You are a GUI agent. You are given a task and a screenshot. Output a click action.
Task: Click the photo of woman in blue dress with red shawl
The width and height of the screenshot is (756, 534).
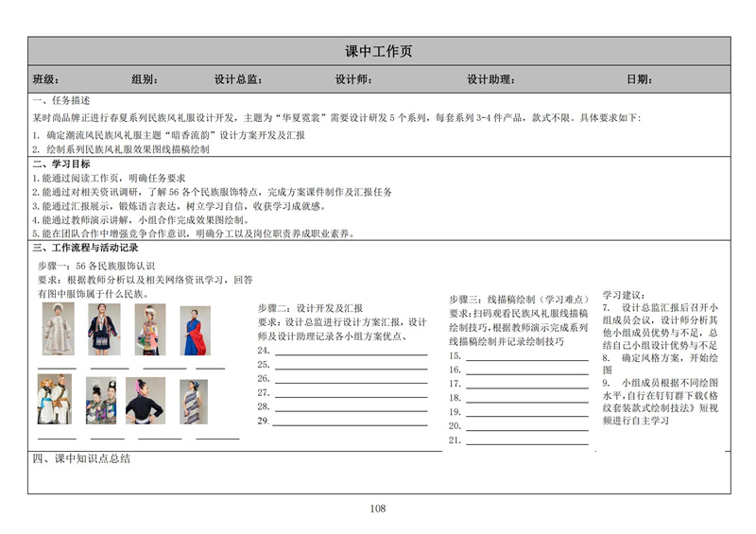[196, 331]
